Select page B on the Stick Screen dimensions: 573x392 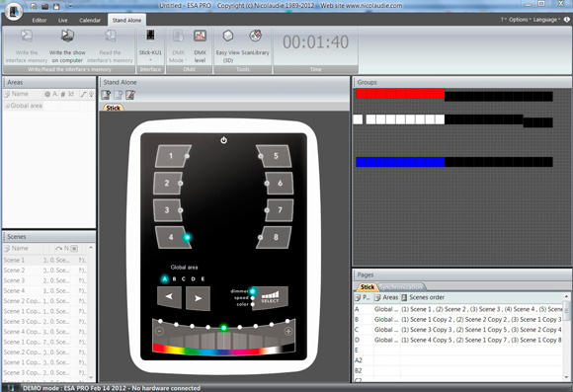pos(174,278)
